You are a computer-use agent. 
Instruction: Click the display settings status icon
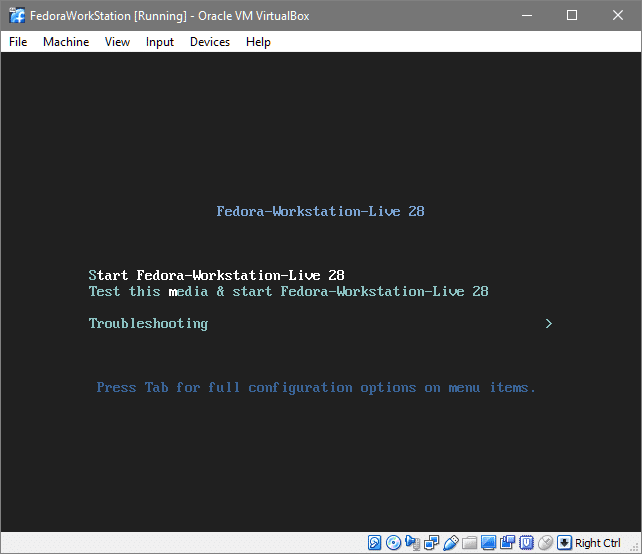click(488, 543)
